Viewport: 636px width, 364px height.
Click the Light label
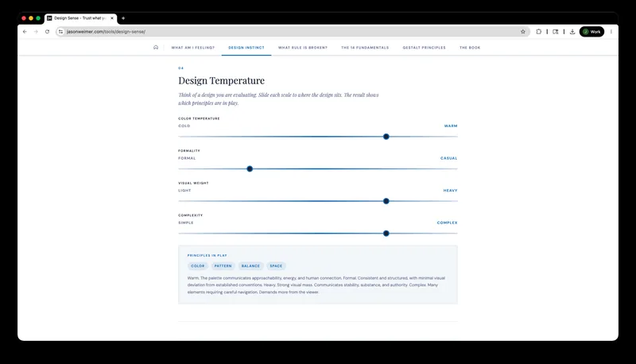click(x=184, y=191)
